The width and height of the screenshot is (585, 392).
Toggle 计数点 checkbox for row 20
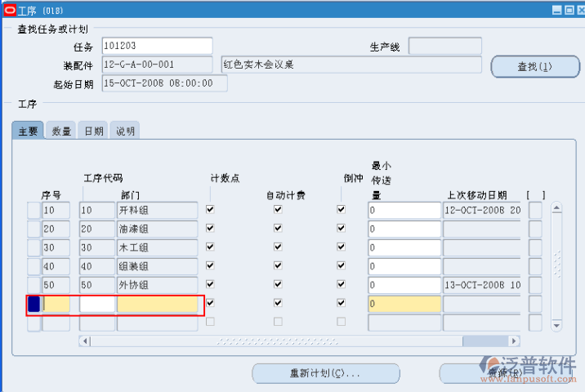click(211, 228)
